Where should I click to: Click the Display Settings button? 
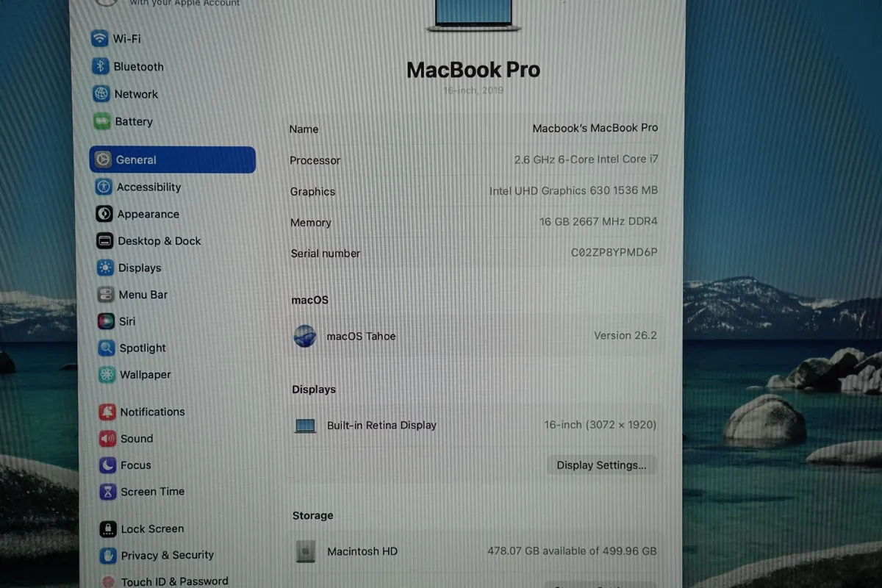tap(601, 465)
